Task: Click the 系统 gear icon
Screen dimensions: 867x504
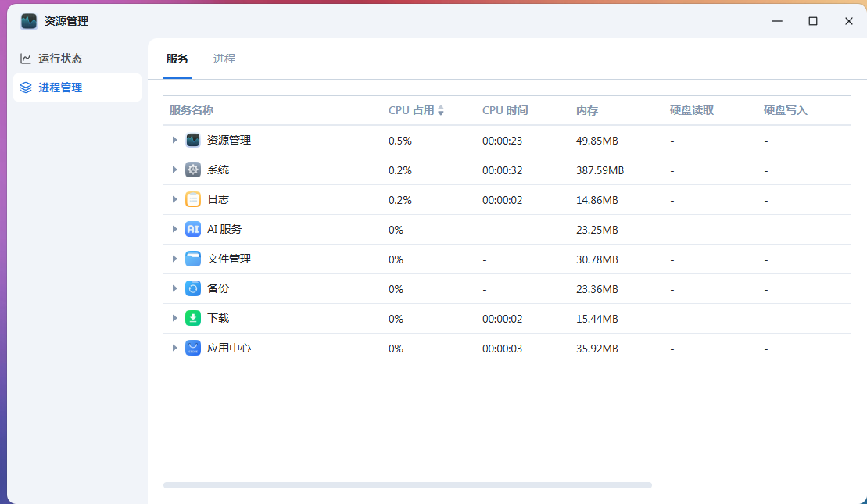Action: click(193, 170)
